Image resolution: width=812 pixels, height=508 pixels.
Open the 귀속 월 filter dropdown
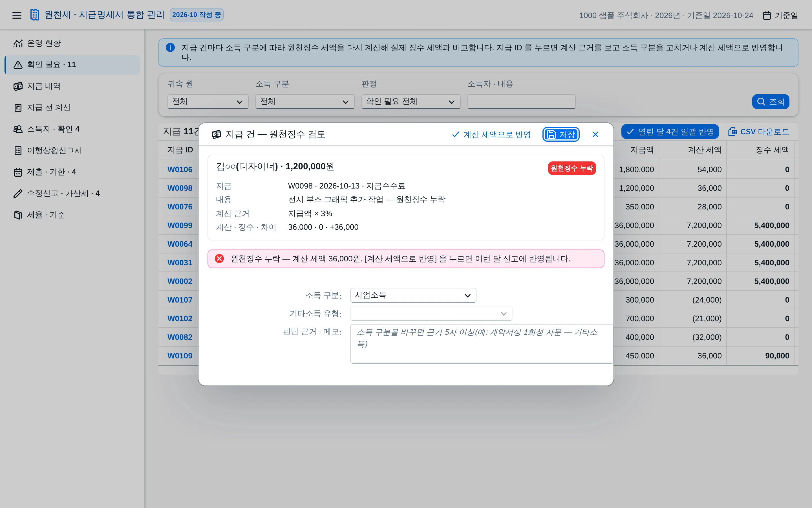pos(208,102)
